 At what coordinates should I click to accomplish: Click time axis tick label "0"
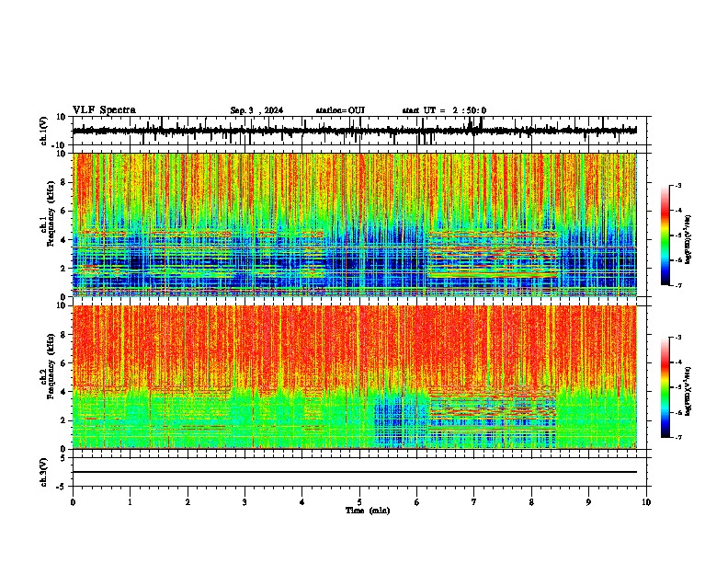coord(73,502)
